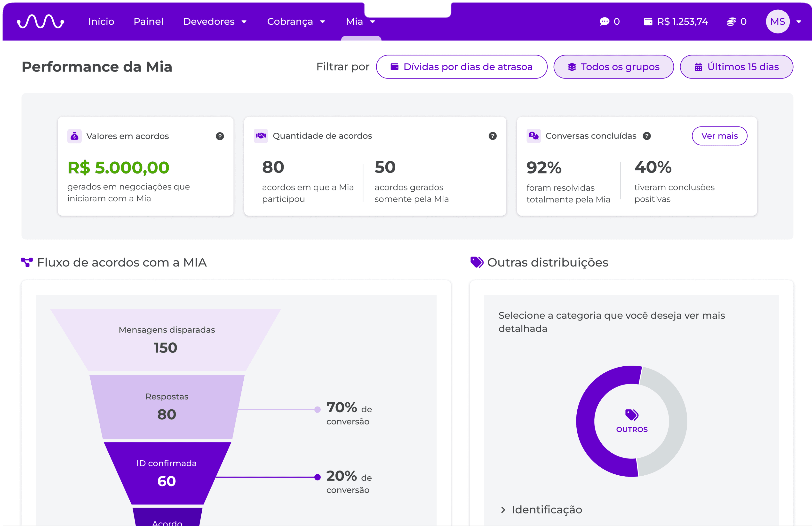This screenshot has width=812, height=526.
Task: Click the tags icon in the donut center
Action: [x=631, y=415]
